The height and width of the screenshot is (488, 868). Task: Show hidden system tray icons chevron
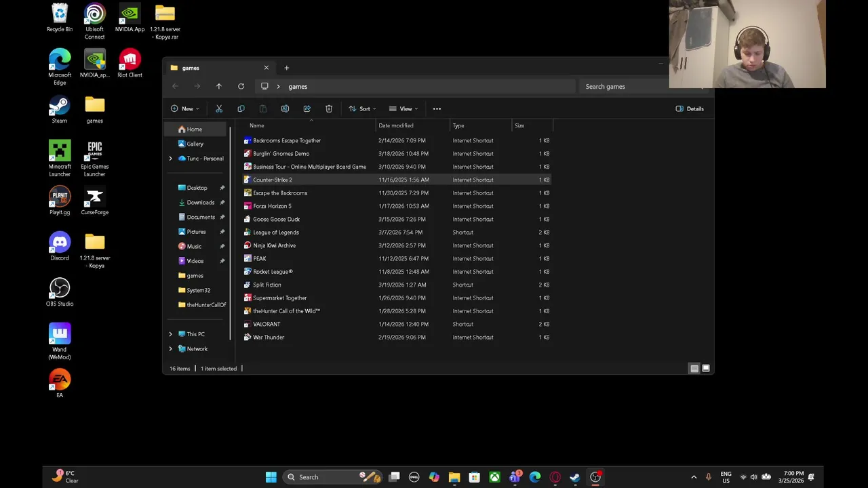tap(693, 477)
